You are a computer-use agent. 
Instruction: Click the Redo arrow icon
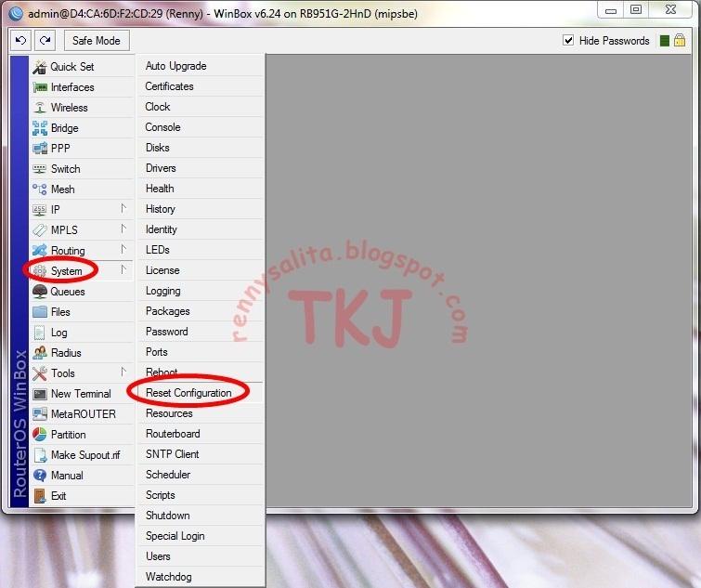click(x=45, y=41)
